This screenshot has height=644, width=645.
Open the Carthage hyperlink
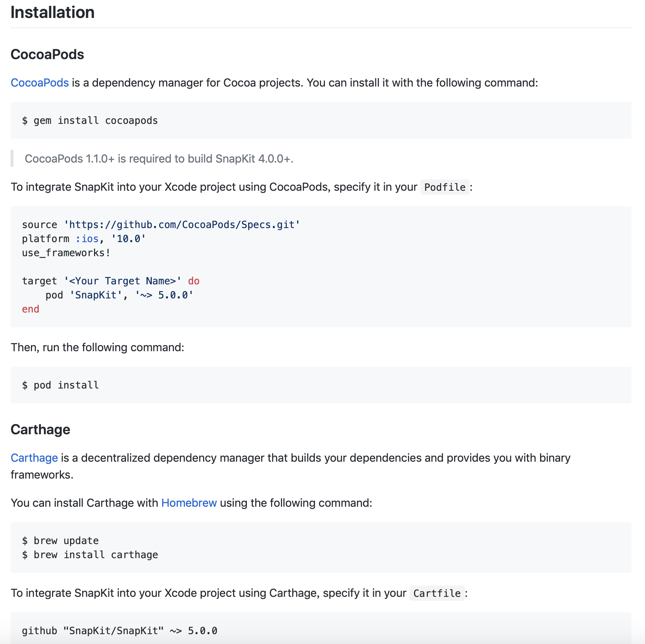[x=34, y=458]
